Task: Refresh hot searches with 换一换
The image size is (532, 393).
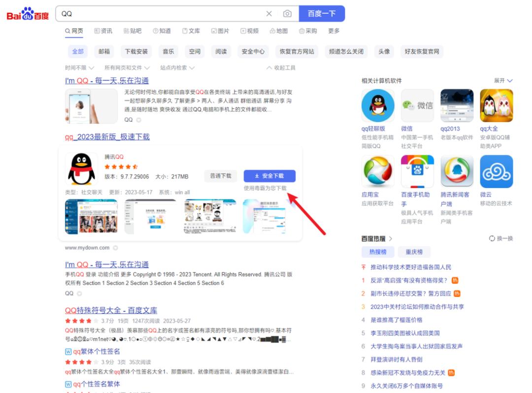Action: (x=501, y=239)
